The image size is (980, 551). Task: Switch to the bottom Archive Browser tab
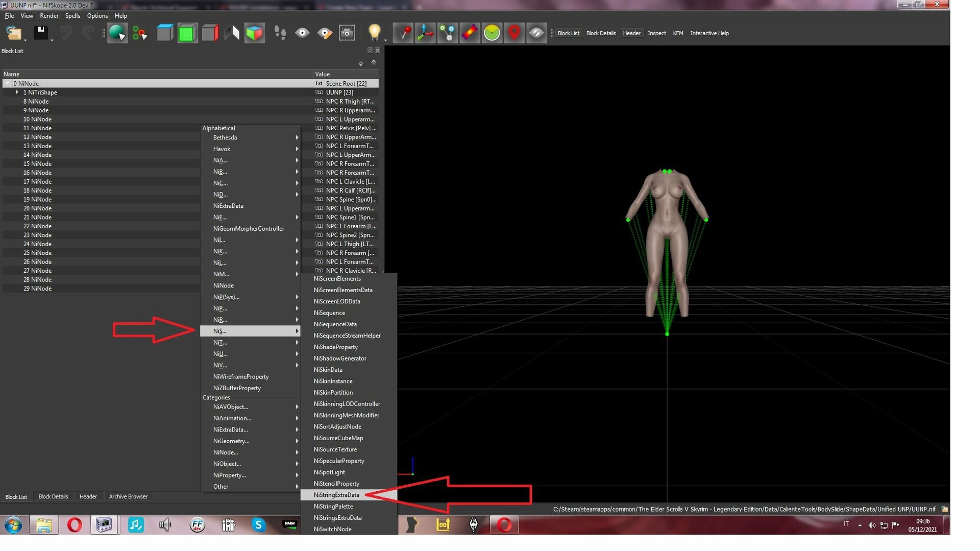(x=128, y=496)
